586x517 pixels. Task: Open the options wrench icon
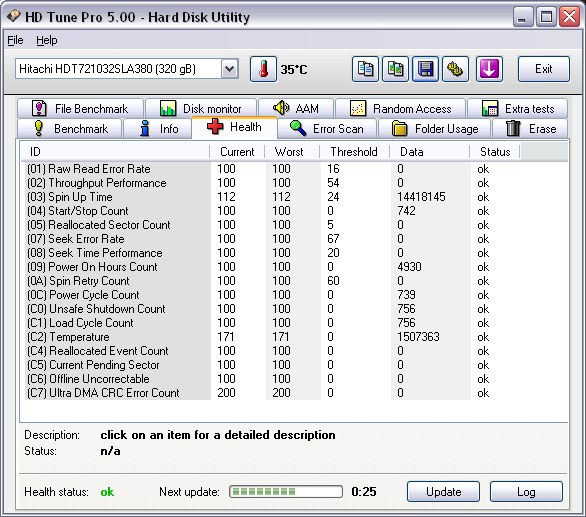(455, 69)
